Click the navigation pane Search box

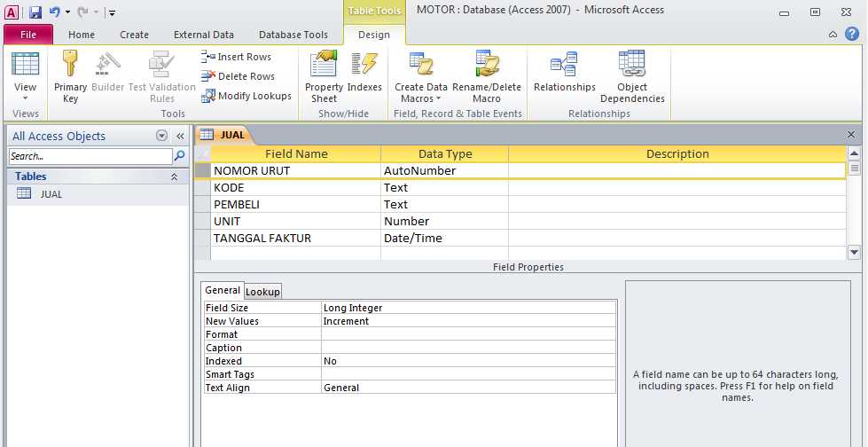click(x=90, y=156)
